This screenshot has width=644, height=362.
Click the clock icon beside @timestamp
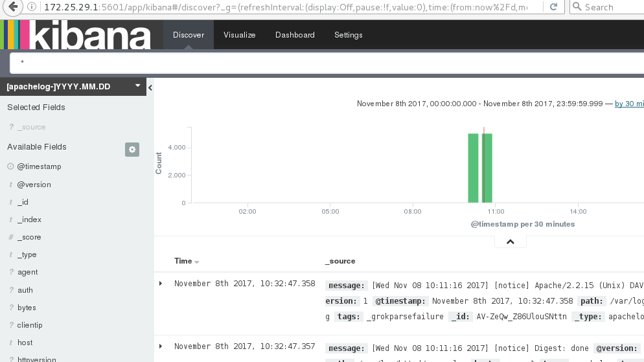pos(10,166)
